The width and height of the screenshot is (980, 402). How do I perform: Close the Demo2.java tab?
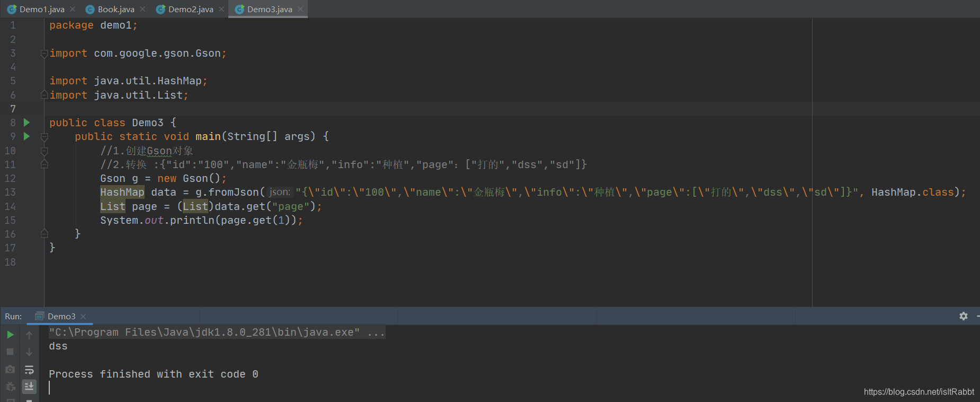click(221, 9)
